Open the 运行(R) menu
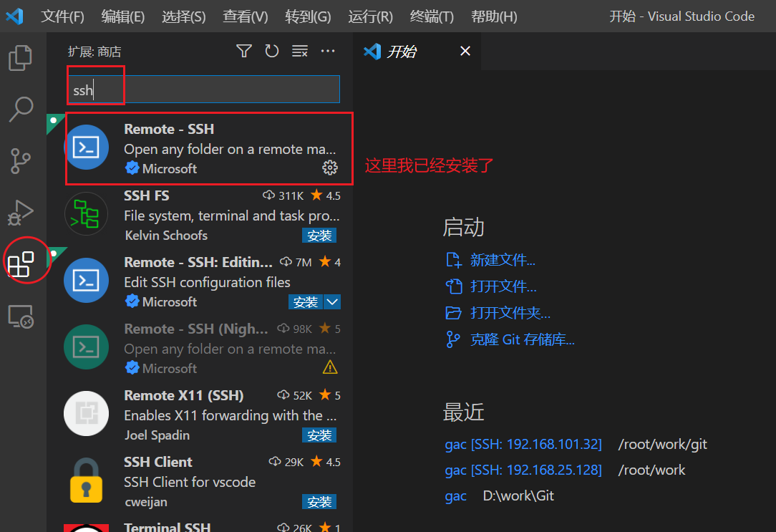 (370, 16)
